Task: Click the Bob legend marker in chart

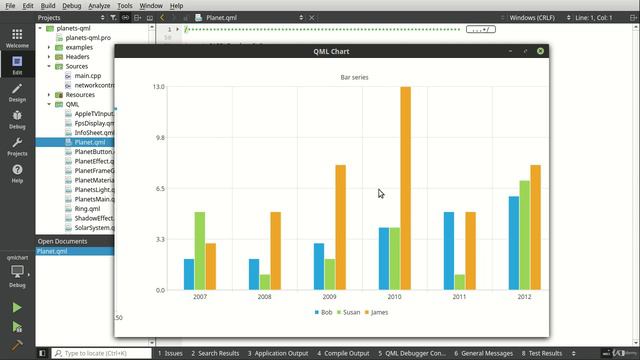Action: click(317, 312)
